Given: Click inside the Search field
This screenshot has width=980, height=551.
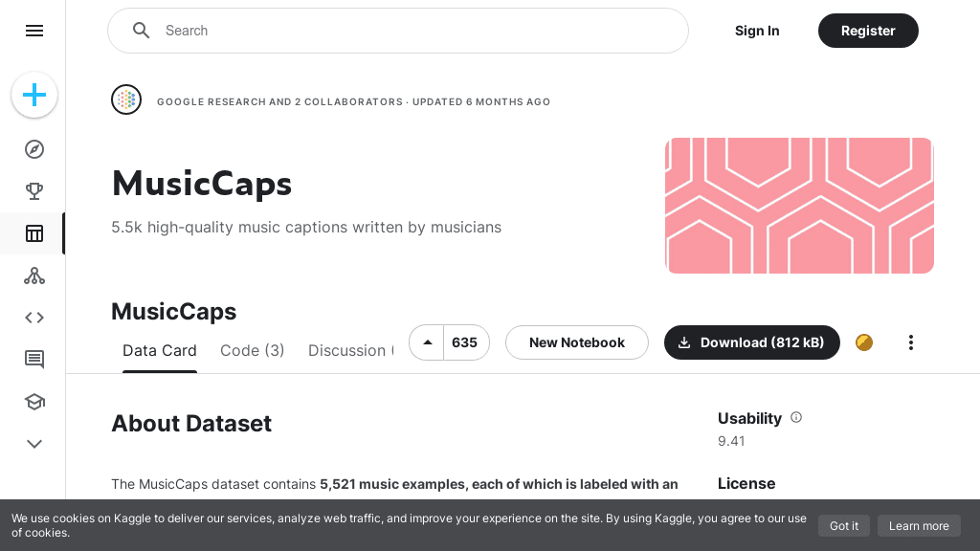Looking at the screenshot, I should [x=398, y=31].
